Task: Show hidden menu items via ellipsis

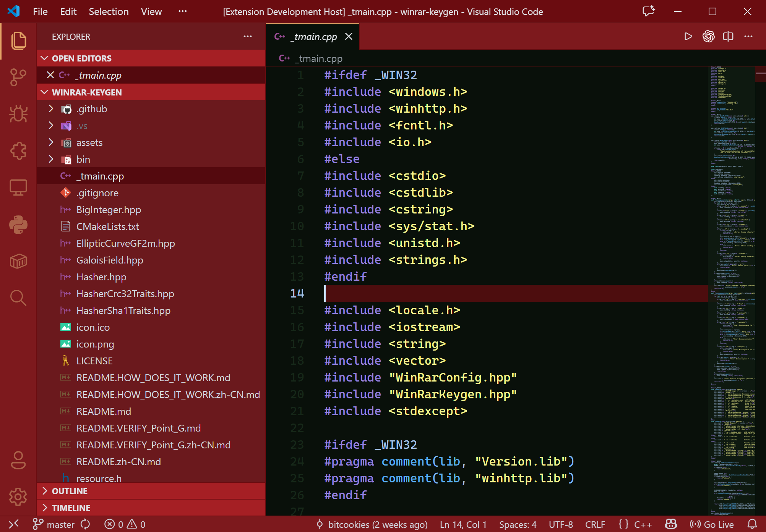Action: tap(183, 11)
